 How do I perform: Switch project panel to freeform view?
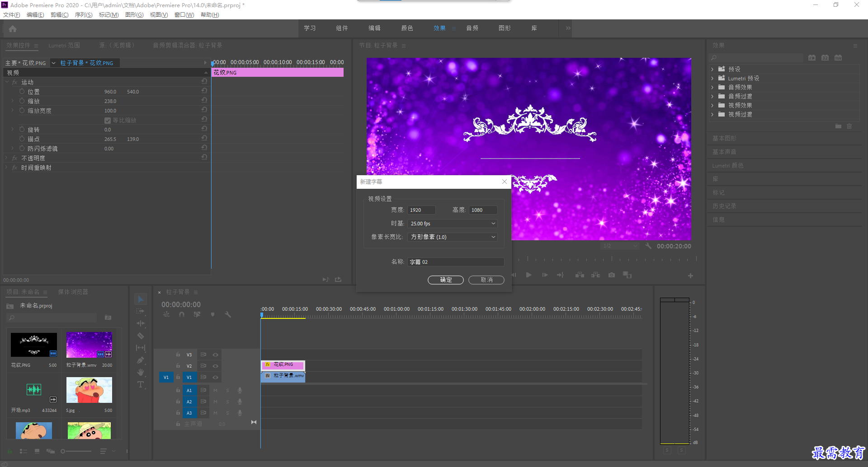tap(51, 451)
